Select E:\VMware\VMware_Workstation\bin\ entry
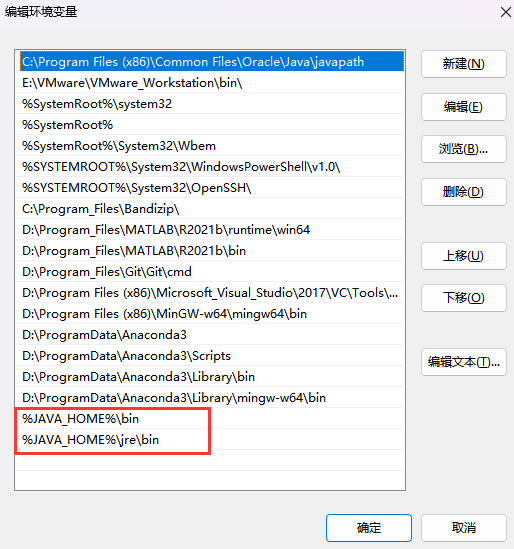The width and height of the screenshot is (514, 549). pos(210,83)
